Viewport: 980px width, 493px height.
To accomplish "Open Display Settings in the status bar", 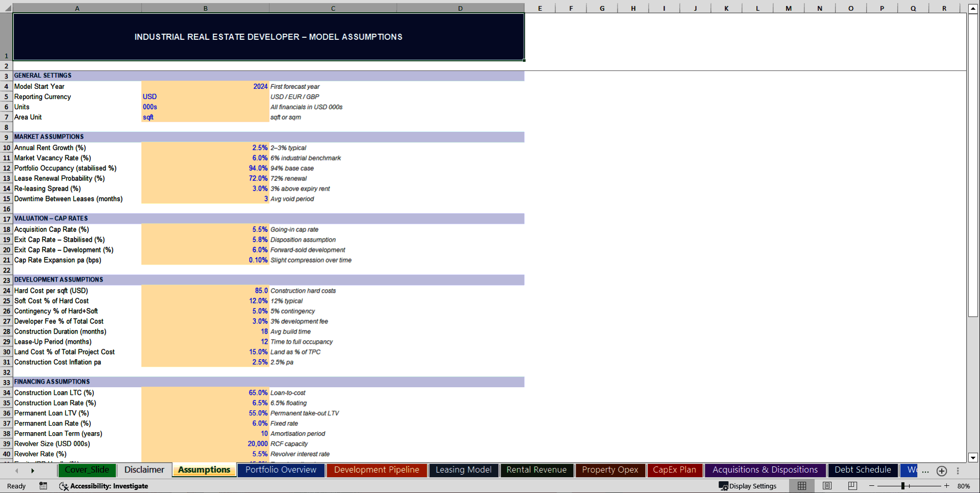I will [748, 486].
